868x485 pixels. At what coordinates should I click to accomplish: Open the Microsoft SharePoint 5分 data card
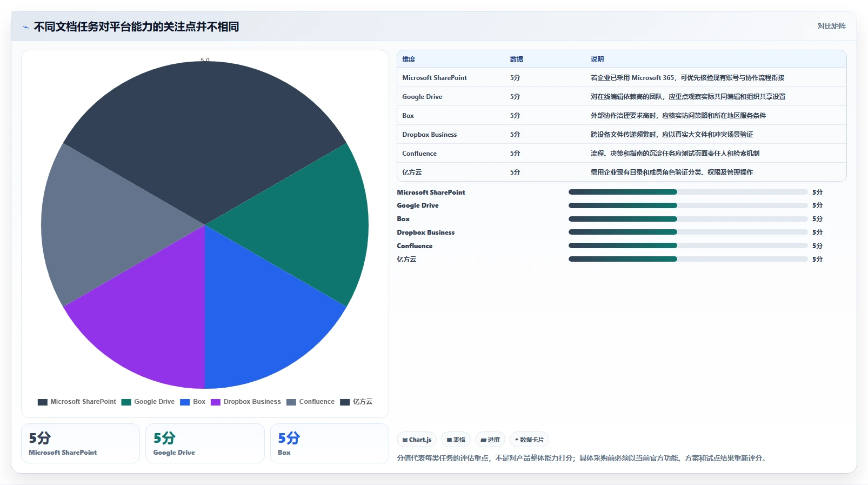pos(81,443)
